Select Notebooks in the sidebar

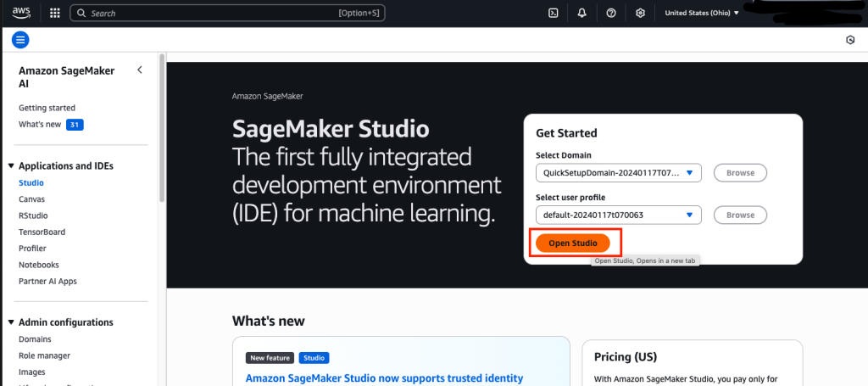click(x=39, y=265)
